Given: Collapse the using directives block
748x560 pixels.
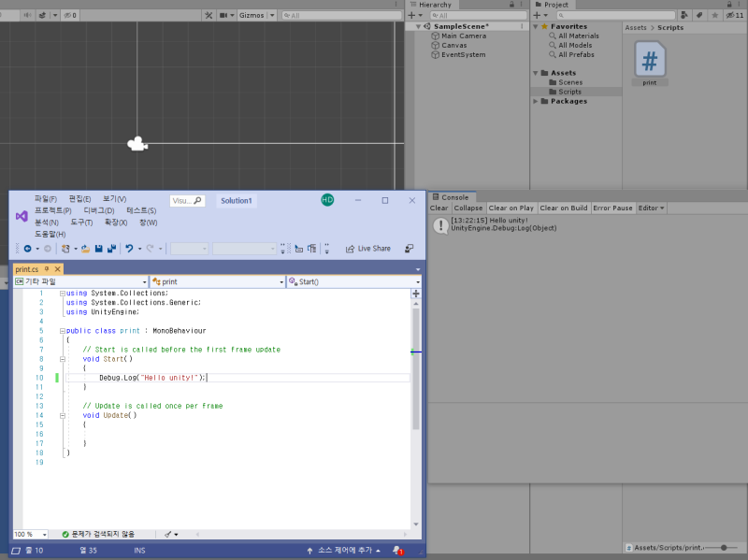Looking at the screenshot, I should coord(63,294).
